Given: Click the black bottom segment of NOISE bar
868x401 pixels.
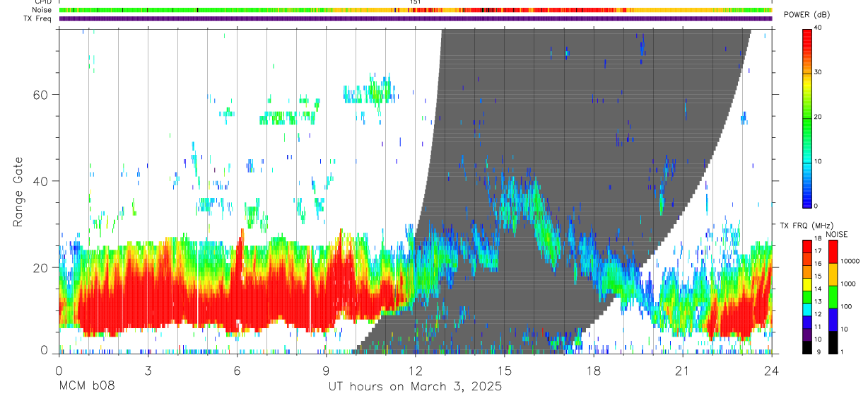Looking at the screenshot, I should click(833, 342).
